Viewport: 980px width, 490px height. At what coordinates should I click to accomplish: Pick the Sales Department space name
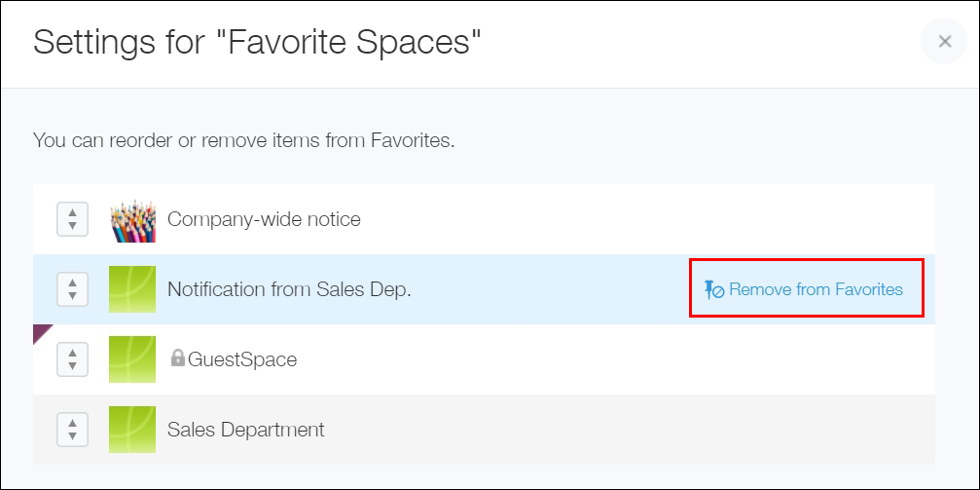tap(245, 430)
